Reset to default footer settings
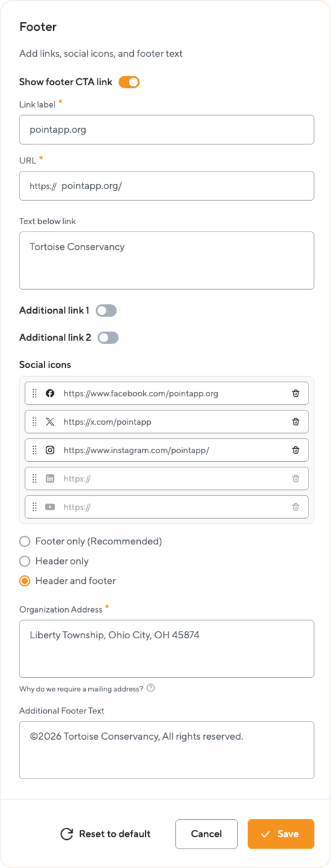Image resolution: width=331 pixels, height=868 pixels. pos(105,834)
